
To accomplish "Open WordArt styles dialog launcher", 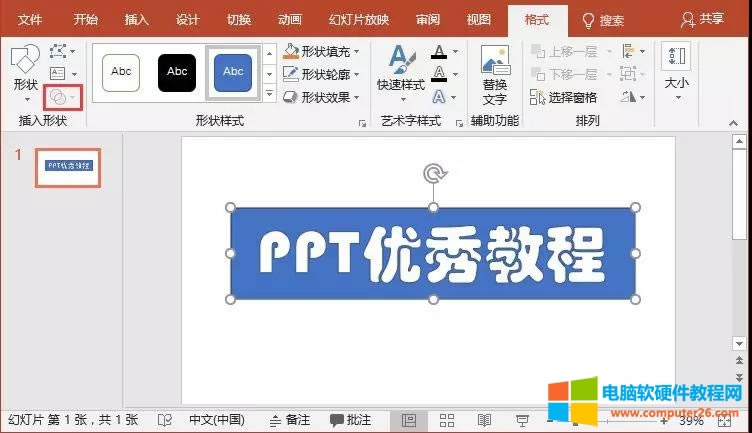I will click(x=459, y=124).
